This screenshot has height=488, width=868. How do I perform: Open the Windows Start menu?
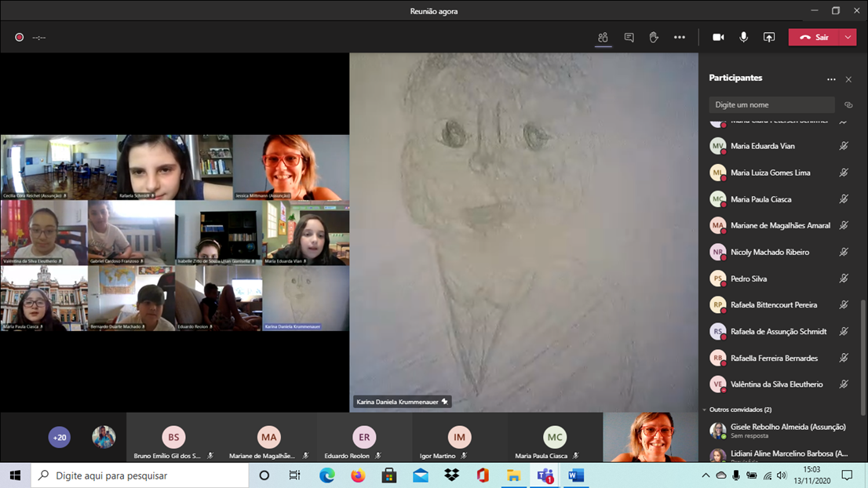(16, 475)
